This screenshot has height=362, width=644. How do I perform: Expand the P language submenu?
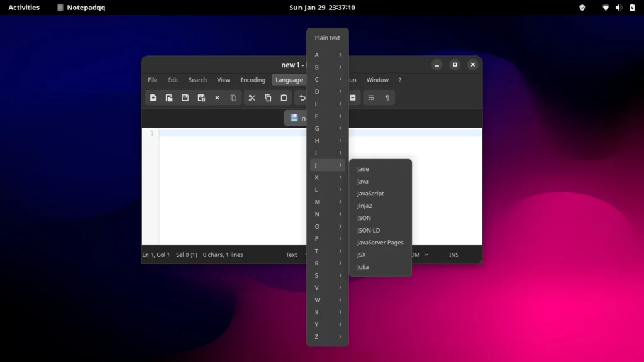pyautogui.click(x=328, y=239)
